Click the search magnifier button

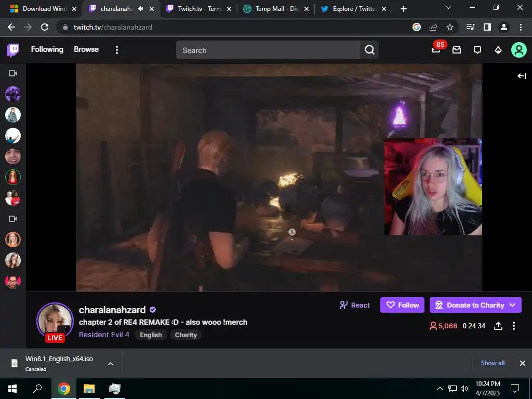(x=370, y=50)
